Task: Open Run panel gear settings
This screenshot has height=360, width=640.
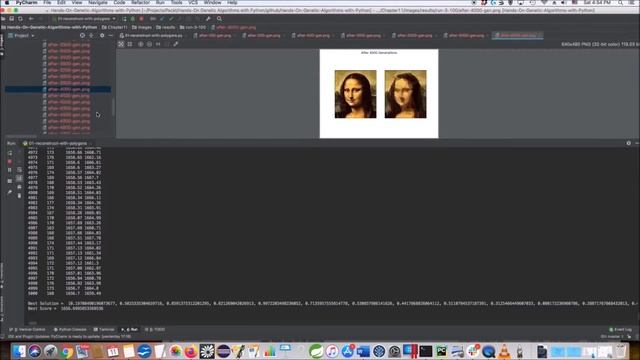Action: coord(629,143)
